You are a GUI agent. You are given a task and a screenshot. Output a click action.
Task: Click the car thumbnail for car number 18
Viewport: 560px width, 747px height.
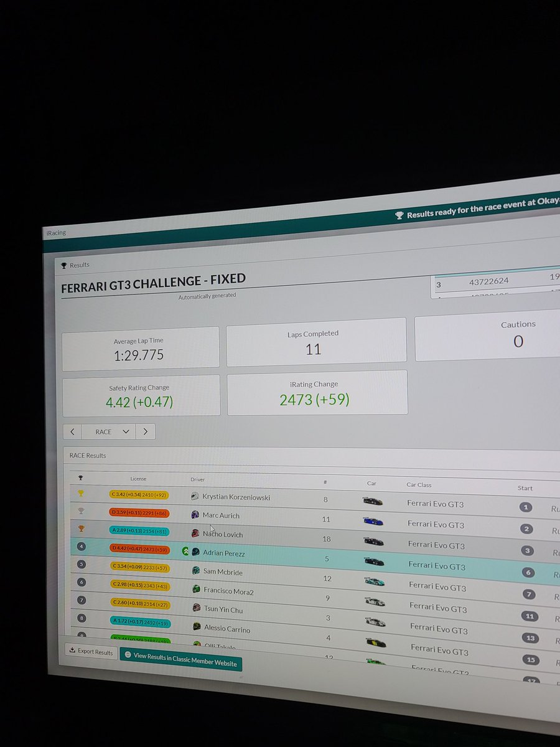(373, 541)
